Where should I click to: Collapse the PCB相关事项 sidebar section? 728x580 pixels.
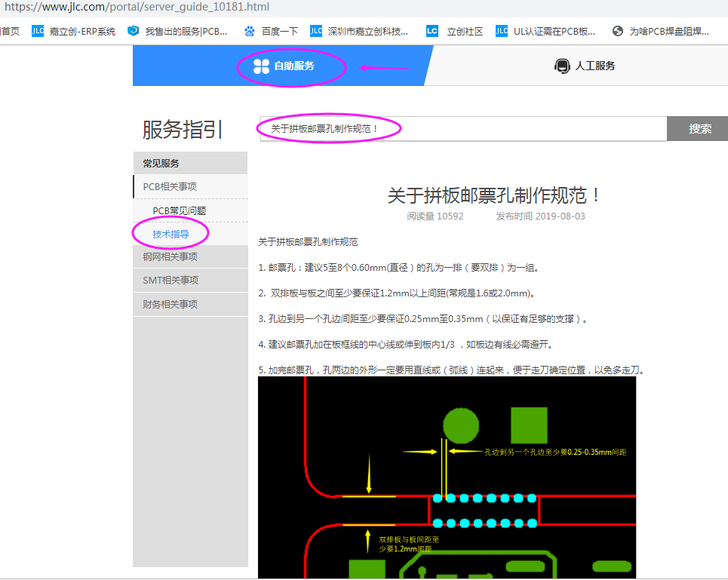(x=170, y=187)
